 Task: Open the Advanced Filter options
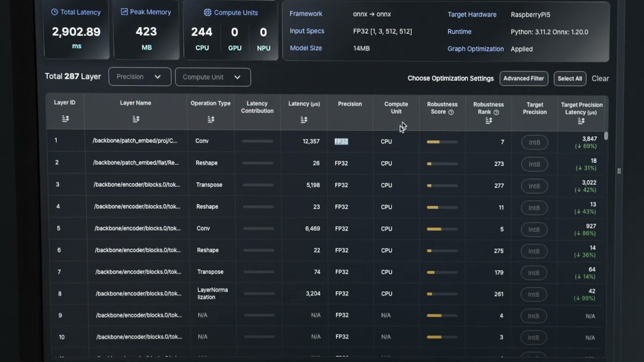(x=523, y=78)
